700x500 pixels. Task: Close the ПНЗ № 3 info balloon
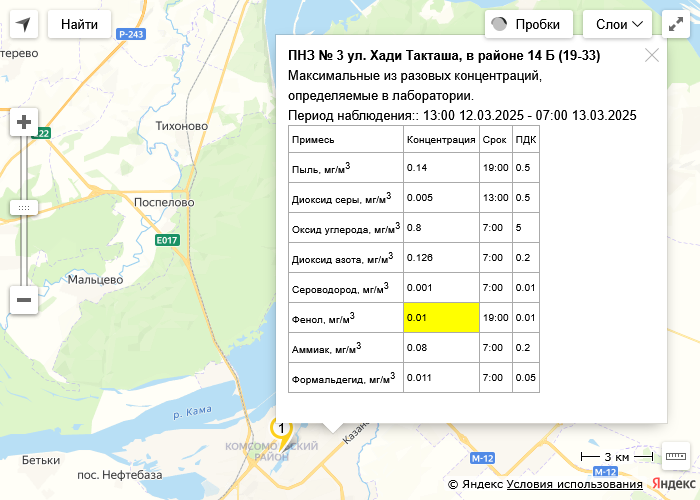pyautogui.click(x=652, y=55)
